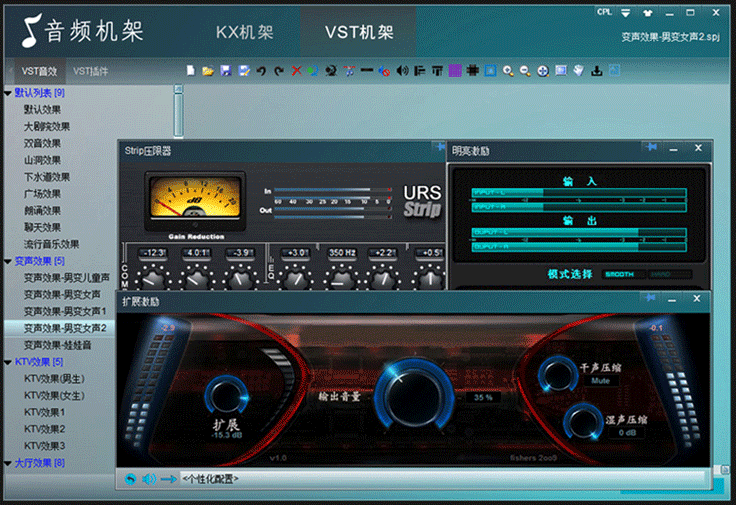Click the CPL button in title bar

point(604,12)
